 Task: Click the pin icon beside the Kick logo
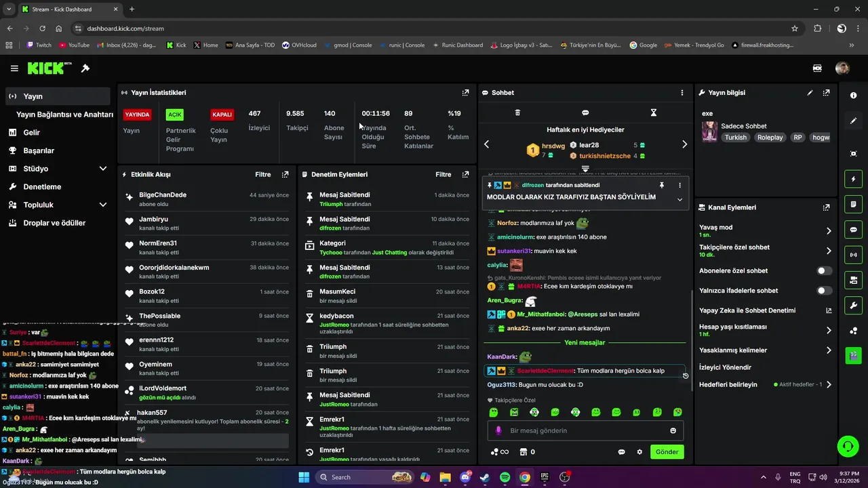[x=85, y=68]
